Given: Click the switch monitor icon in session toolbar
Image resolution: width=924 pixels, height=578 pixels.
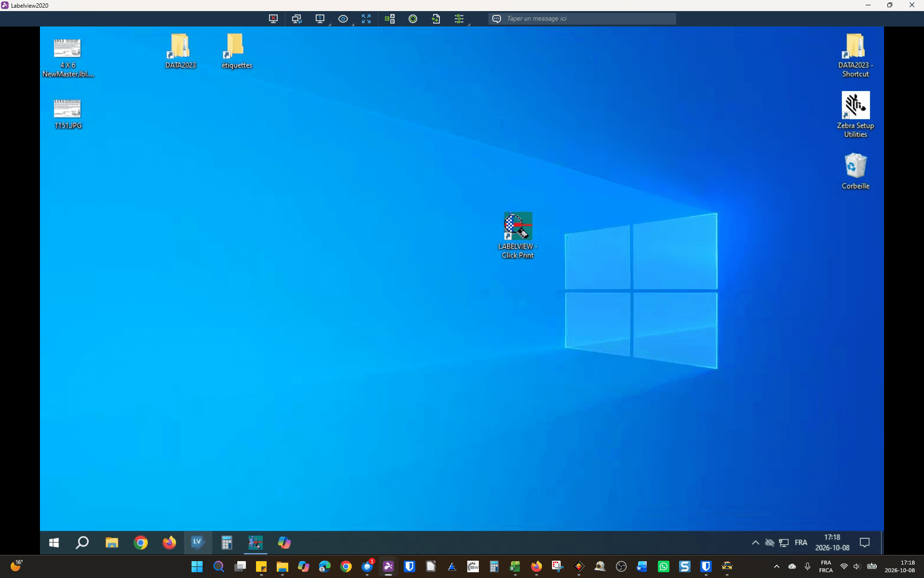Looking at the screenshot, I should 296,19.
